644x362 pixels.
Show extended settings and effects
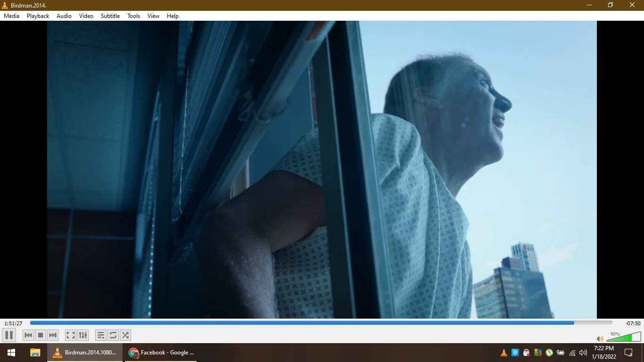click(x=83, y=335)
